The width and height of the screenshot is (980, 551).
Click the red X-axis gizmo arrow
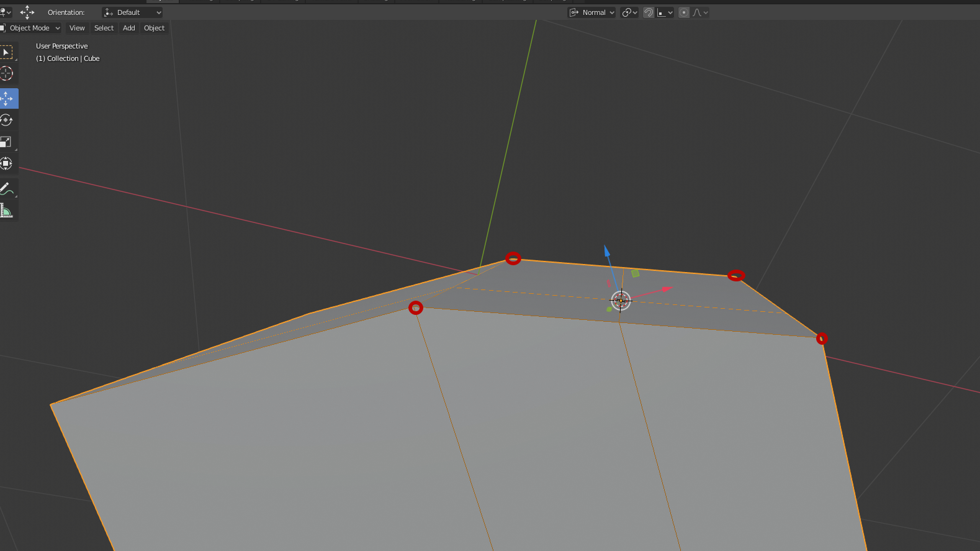click(667, 289)
